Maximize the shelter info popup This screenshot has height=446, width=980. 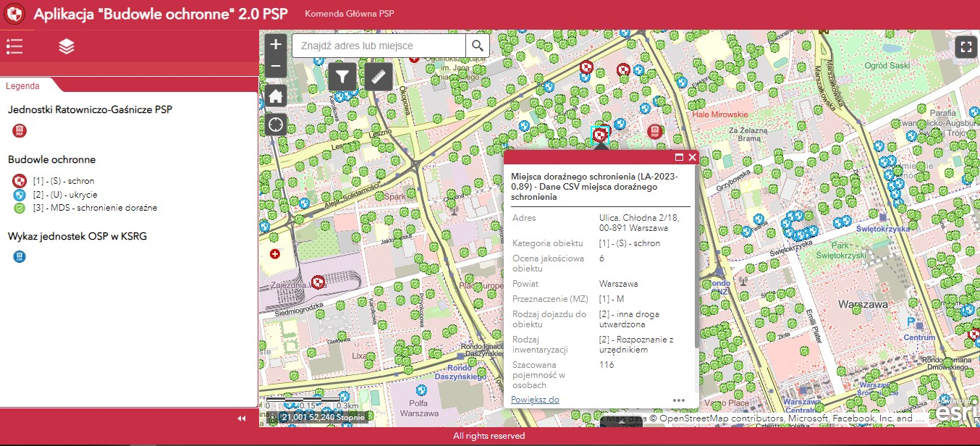(679, 157)
